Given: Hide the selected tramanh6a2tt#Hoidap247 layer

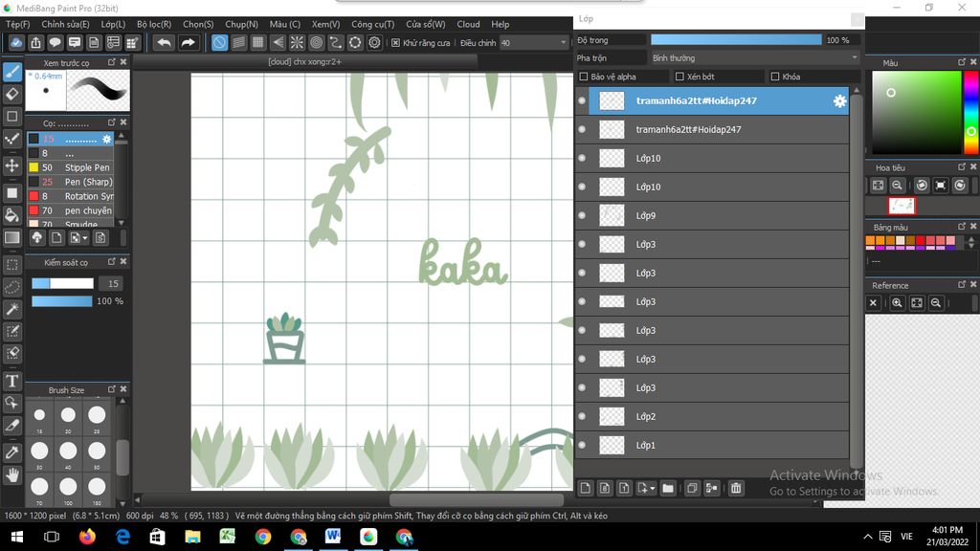Looking at the screenshot, I should click(582, 100).
